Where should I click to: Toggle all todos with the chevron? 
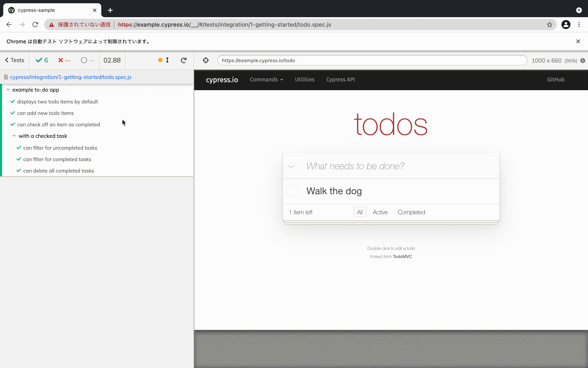(291, 166)
